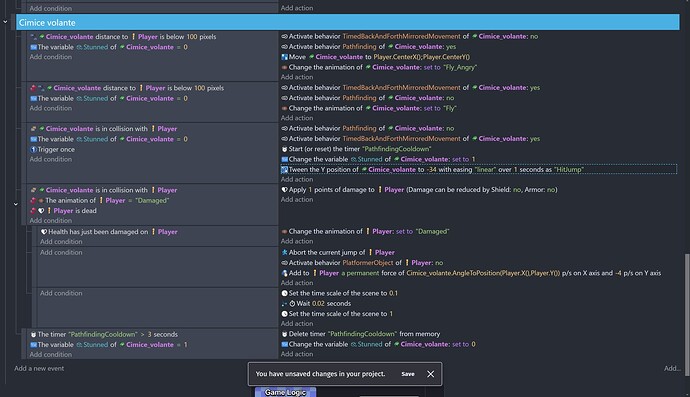
Task: Edit the "HitJump" tween name
Action: click(x=569, y=169)
